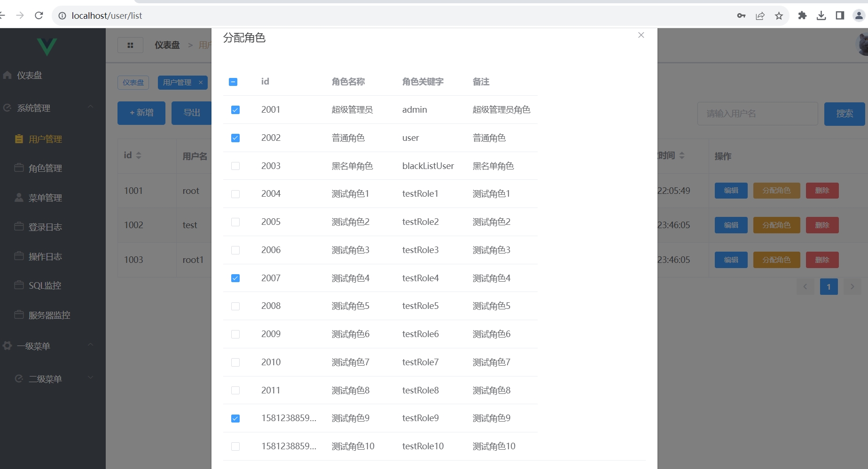Click 编辑 for user 1003 root1
The image size is (868, 469).
pyautogui.click(x=731, y=260)
